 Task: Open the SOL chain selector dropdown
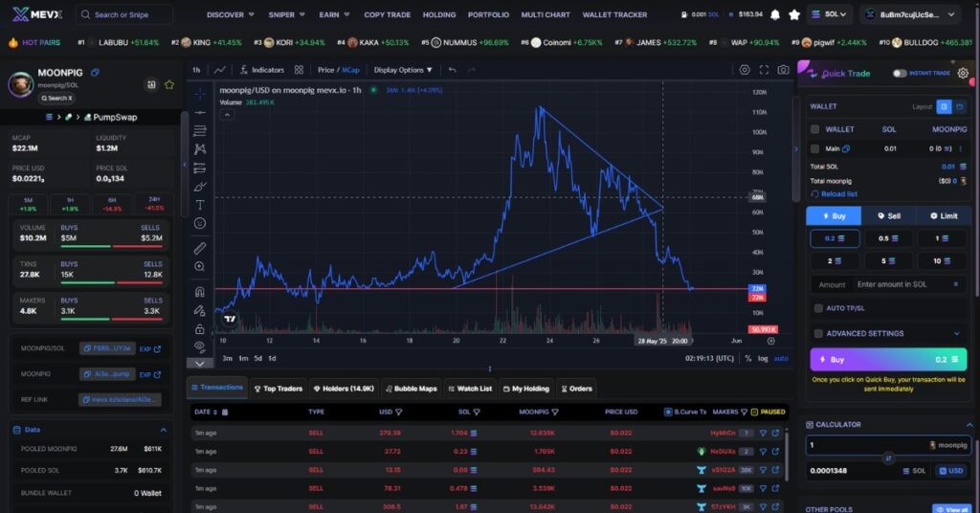tap(830, 14)
